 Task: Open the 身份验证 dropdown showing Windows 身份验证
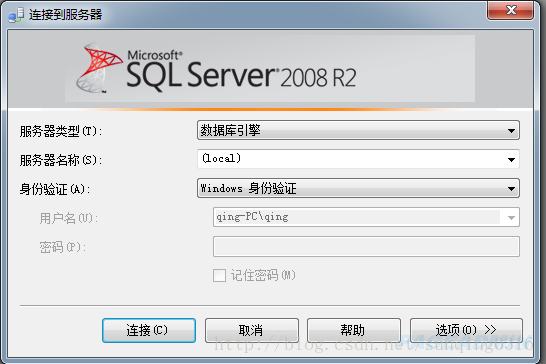pos(358,188)
